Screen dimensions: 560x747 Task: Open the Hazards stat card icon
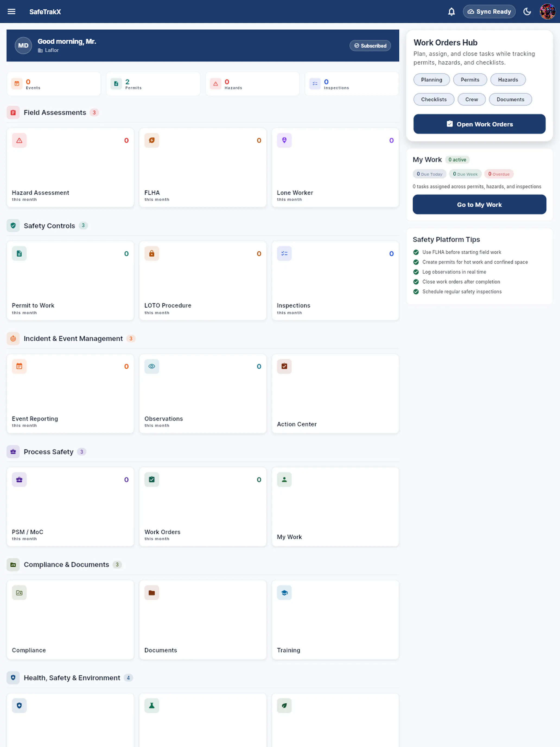215,84
